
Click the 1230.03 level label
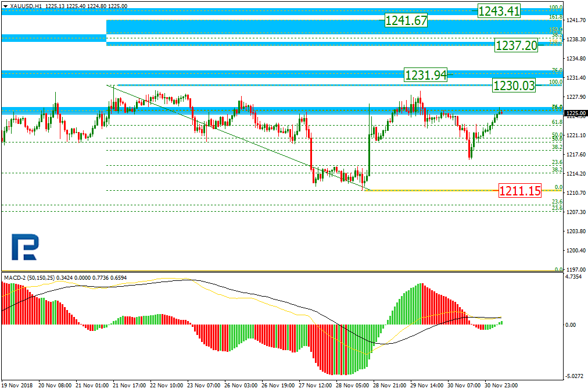(x=514, y=85)
